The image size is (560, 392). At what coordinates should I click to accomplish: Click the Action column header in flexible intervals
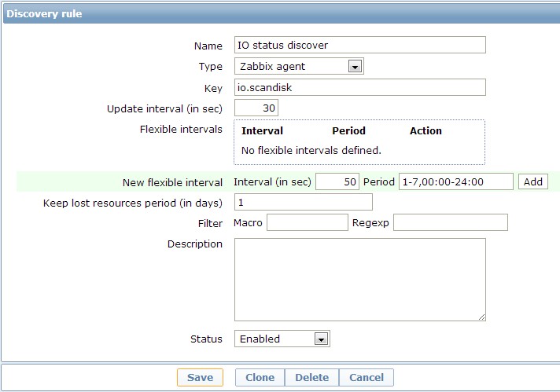pyautogui.click(x=426, y=131)
